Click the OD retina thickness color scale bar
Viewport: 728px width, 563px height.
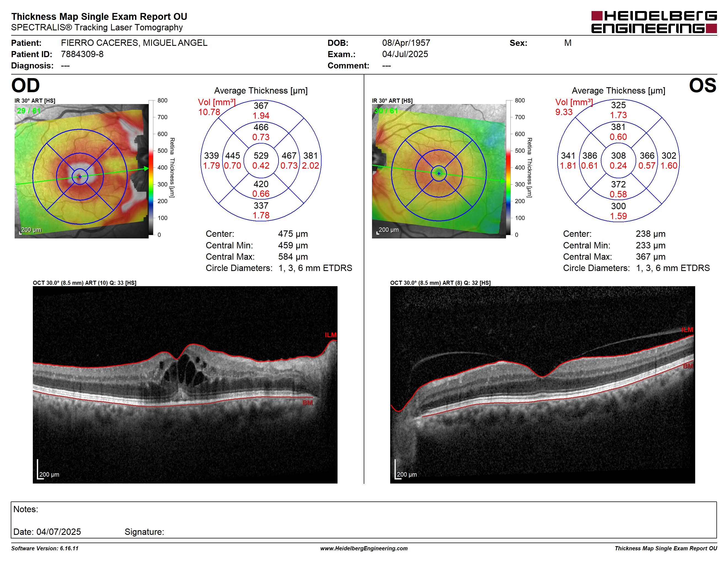151,168
